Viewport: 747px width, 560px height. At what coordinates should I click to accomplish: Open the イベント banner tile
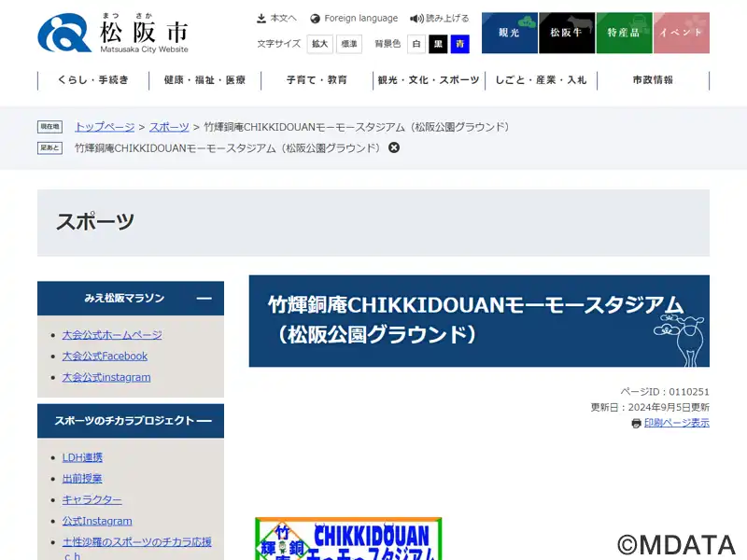682,33
